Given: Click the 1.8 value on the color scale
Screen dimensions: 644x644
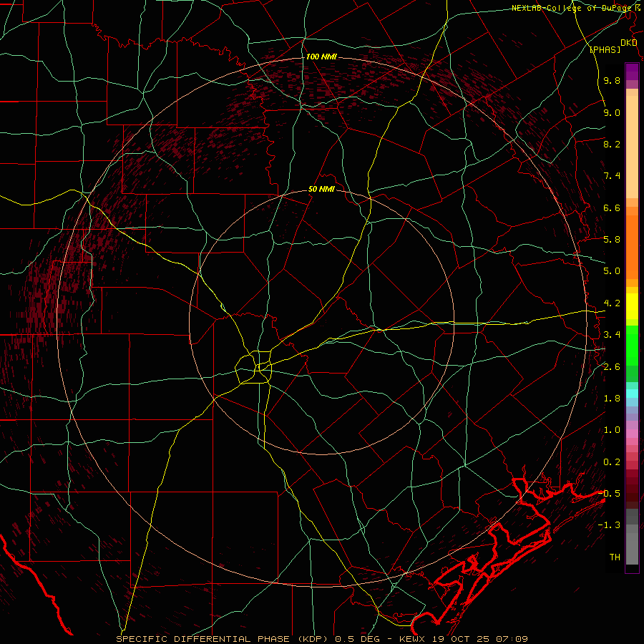Looking at the screenshot, I should pos(612,399).
